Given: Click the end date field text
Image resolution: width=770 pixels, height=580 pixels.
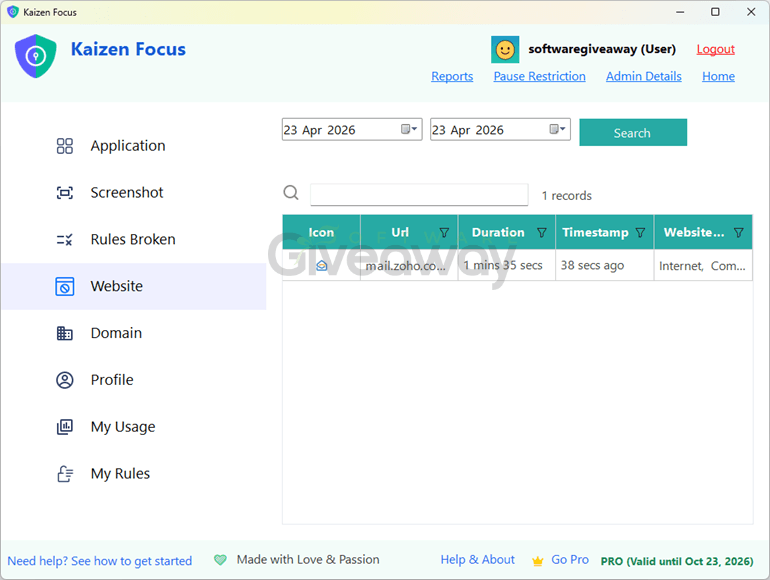Looking at the screenshot, I should click(x=468, y=130).
